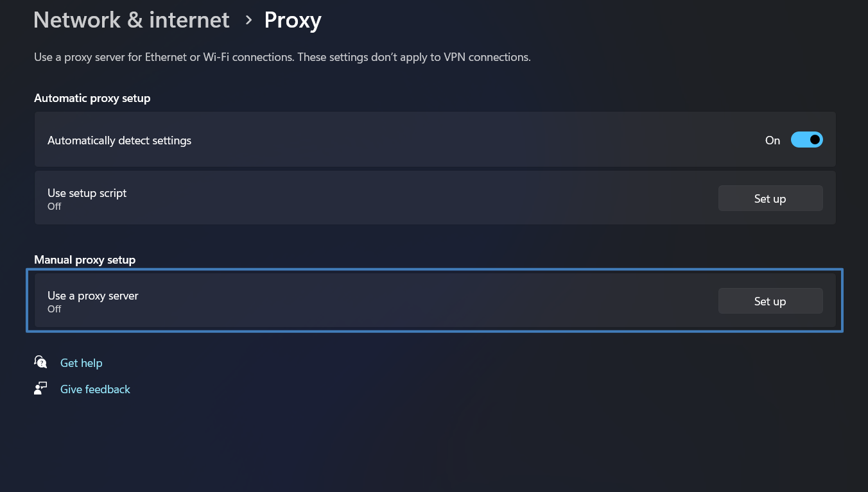Go back to Network & internet breadcrumb
The image size is (868, 492).
pos(131,21)
